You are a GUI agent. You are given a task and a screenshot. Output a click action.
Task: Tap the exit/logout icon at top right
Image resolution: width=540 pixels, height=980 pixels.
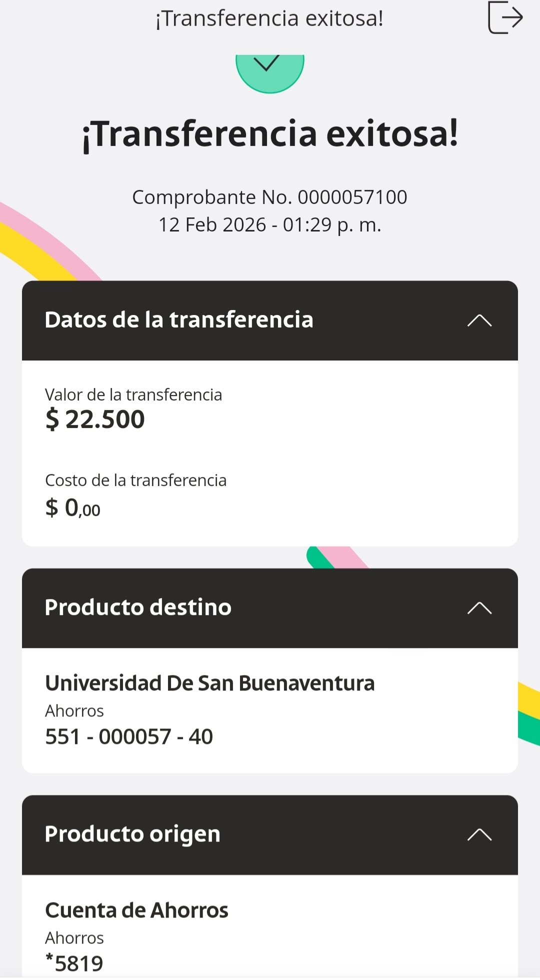tap(505, 17)
